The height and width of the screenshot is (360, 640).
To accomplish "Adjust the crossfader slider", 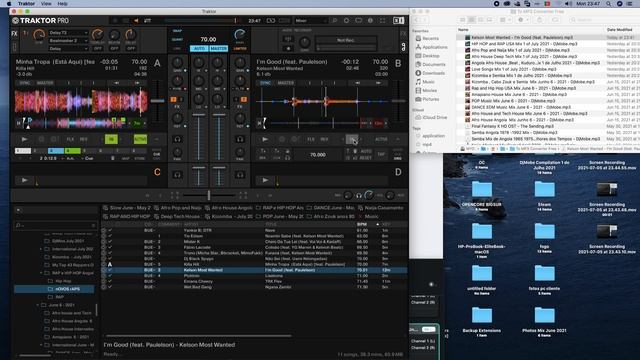I will point(209,196).
